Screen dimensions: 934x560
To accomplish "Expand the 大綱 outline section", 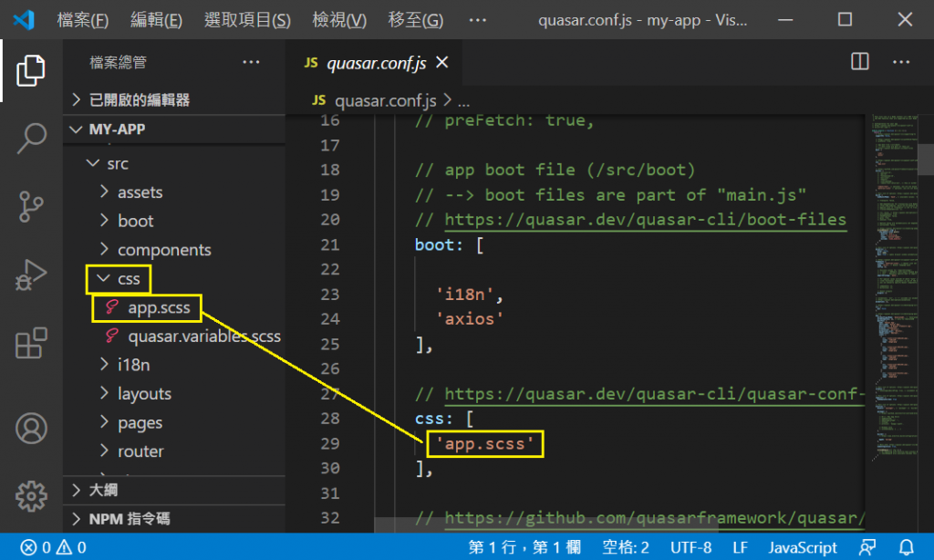I will coord(174,490).
